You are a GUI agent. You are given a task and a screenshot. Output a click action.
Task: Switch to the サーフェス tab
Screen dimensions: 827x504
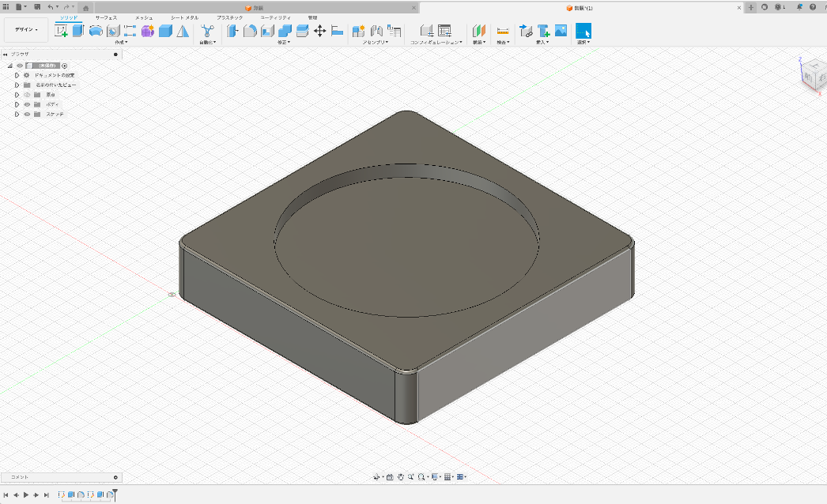click(x=106, y=17)
